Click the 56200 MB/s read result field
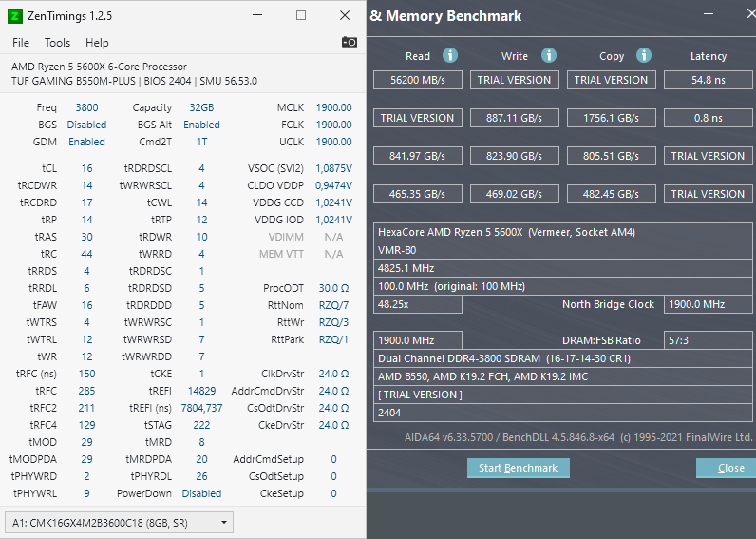 [x=418, y=80]
